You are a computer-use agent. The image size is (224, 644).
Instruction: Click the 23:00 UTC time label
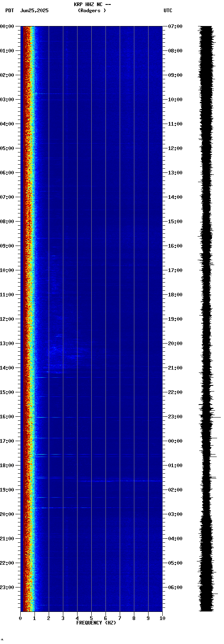175,417
